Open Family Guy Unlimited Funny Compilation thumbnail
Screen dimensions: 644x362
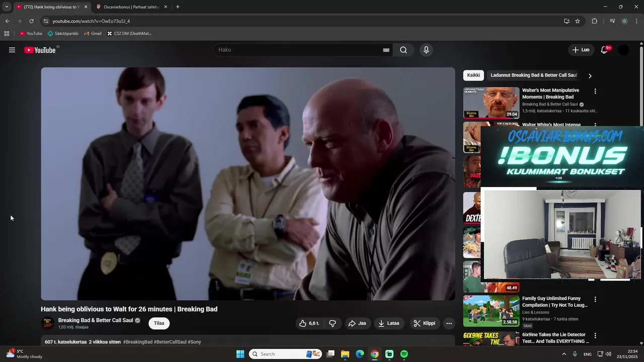point(491,311)
